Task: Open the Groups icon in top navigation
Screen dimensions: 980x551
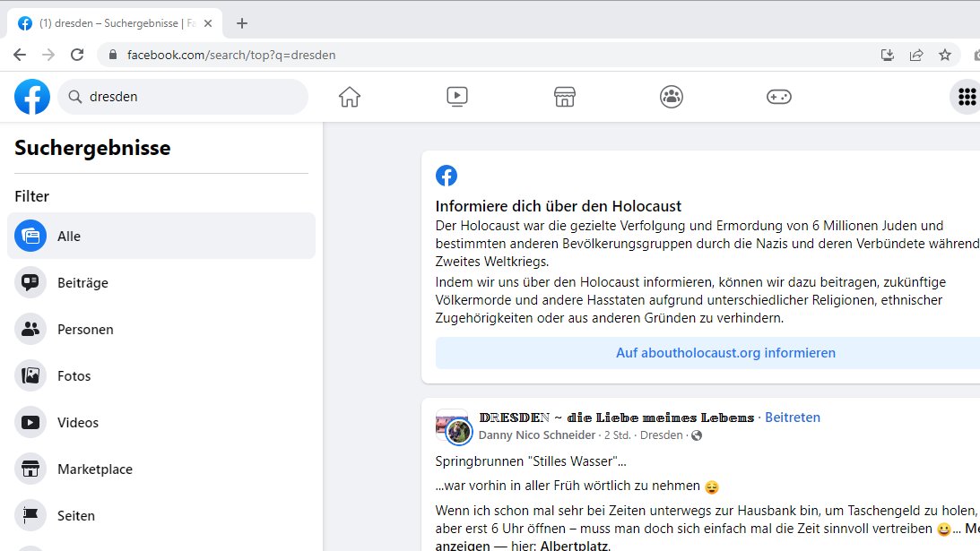Action: coord(672,97)
